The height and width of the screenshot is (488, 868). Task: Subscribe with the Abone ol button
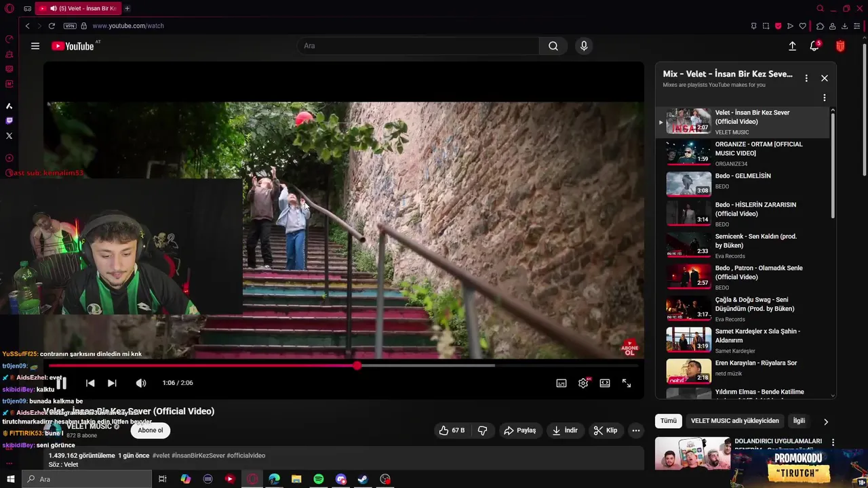tap(151, 430)
